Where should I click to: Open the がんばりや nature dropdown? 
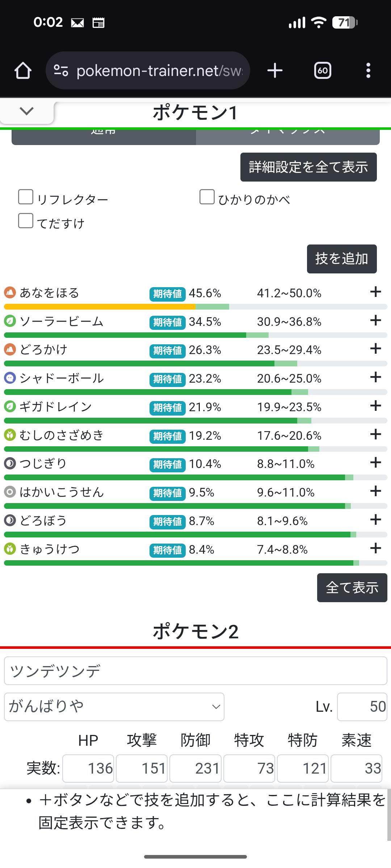pos(114,707)
